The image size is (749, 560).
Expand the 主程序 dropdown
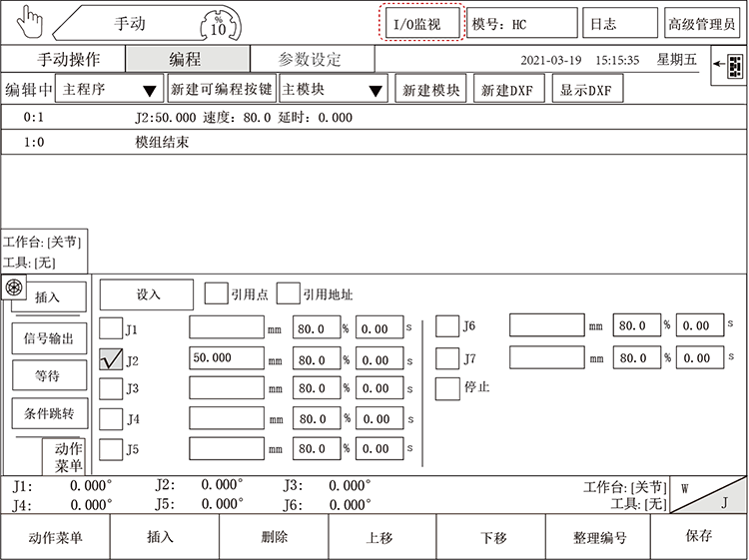coord(110,90)
